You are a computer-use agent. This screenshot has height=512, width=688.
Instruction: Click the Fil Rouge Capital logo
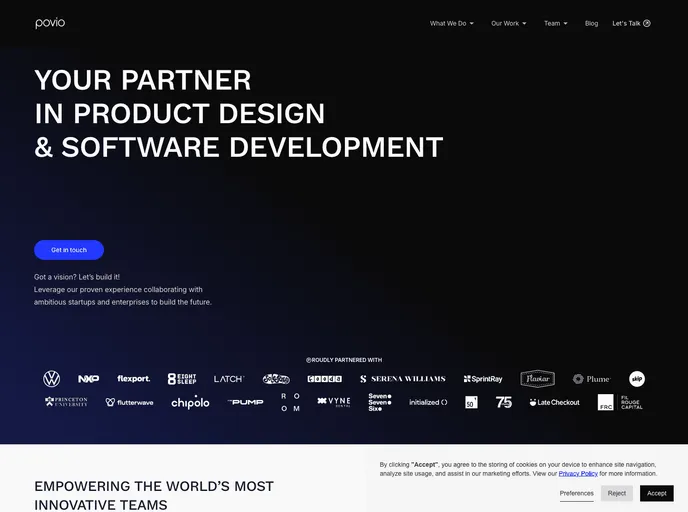click(620, 402)
